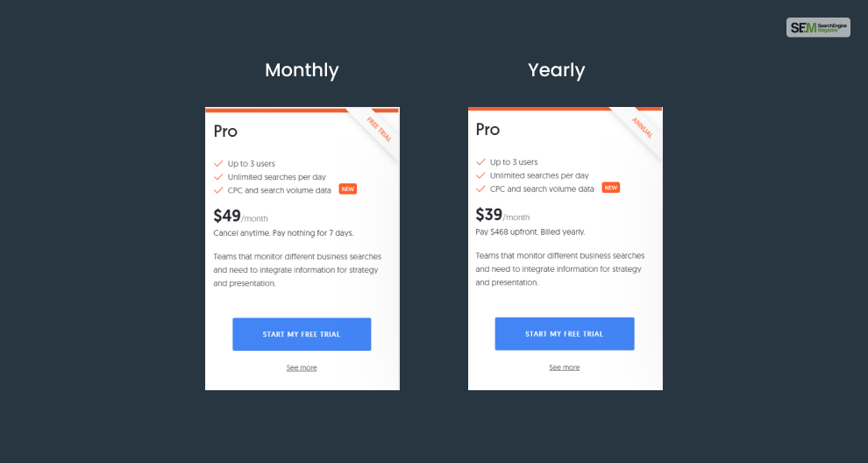
Task: Click the Search Engine Magazine logo
Action: pos(817,27)
